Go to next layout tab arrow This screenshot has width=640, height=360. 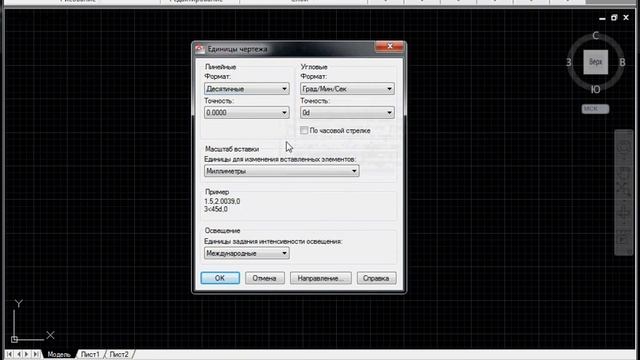coord(27,354)
